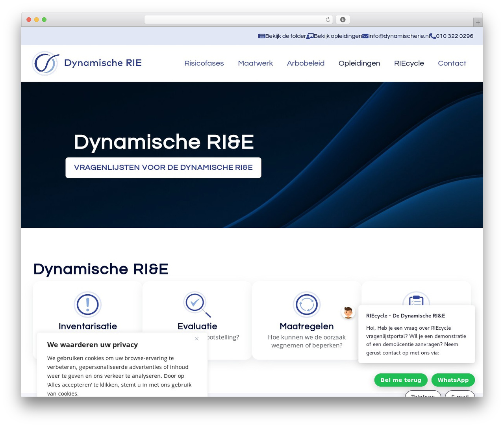This screenshot has height=427, width=504.
Task: Click the Dynamische RI&E section heading below the banner
Action: [101, 269]
